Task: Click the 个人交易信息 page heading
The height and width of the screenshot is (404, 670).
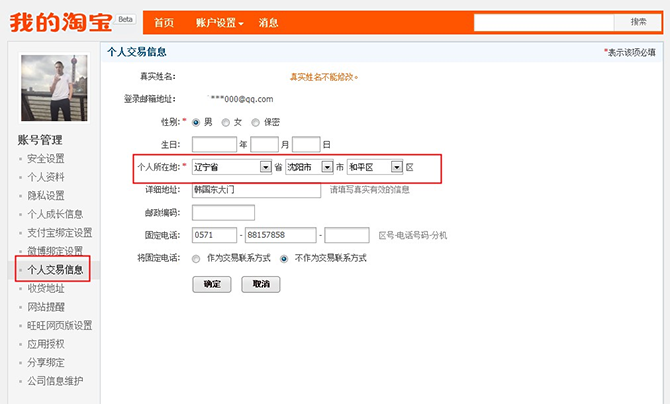Action: coord(137,52)
